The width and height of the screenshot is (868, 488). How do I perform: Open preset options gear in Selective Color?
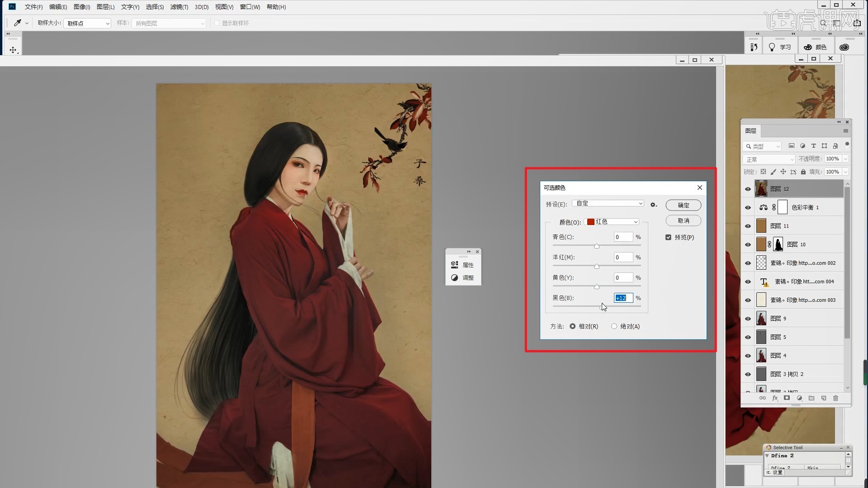click(x=653, y=205)
